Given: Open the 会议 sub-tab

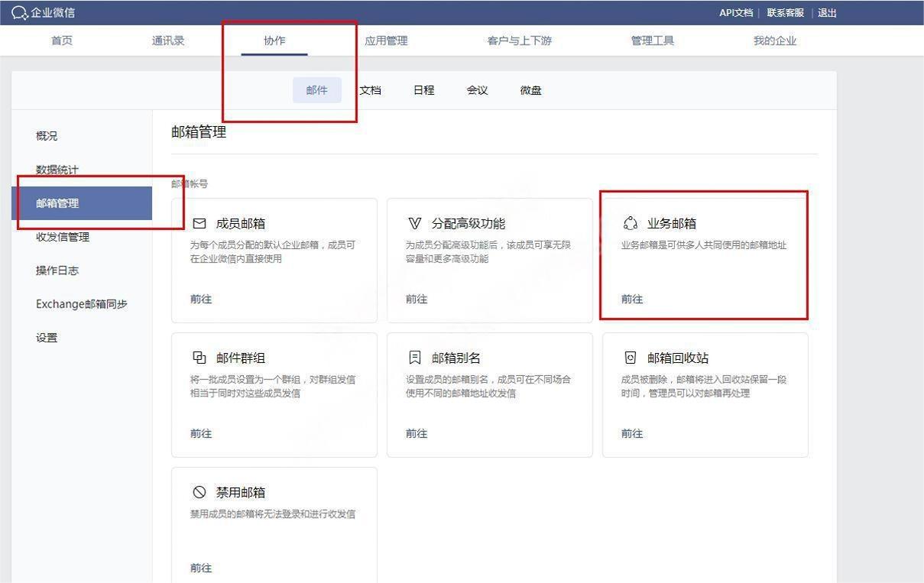Looking at the screenshot, I should click(x=478, y=90).
